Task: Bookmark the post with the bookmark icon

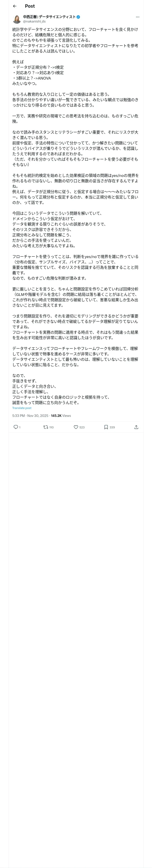Action: click(x=106, y=427)
